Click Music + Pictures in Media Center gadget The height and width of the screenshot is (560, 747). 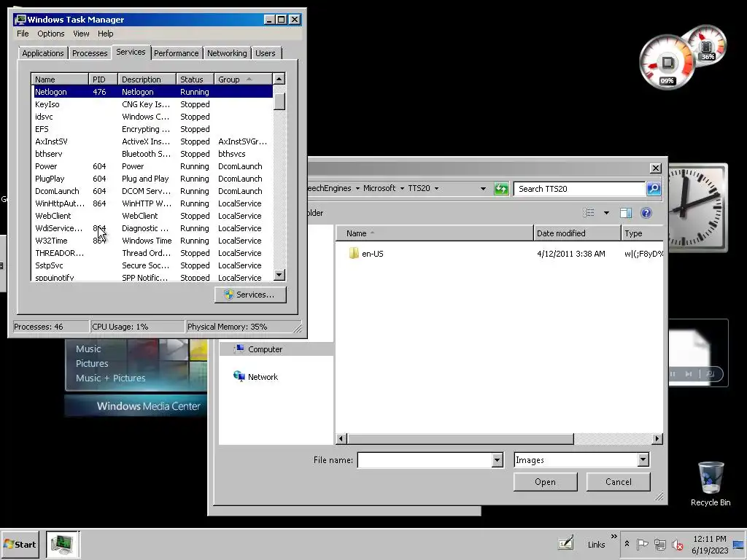pos(111,378)
